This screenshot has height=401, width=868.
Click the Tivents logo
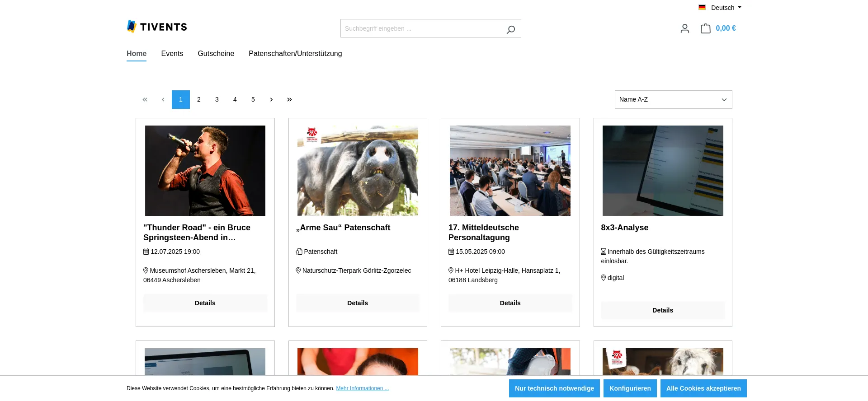coord(157,27)
